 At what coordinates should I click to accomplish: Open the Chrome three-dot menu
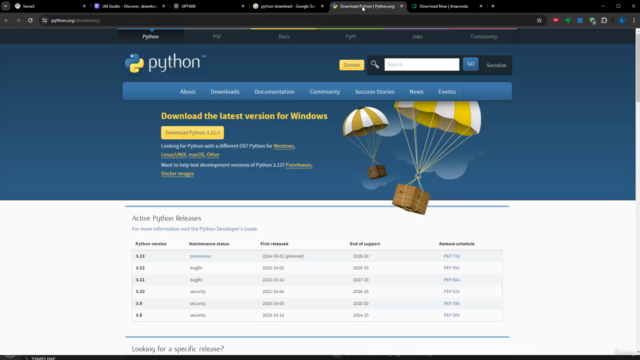[634, 20]
